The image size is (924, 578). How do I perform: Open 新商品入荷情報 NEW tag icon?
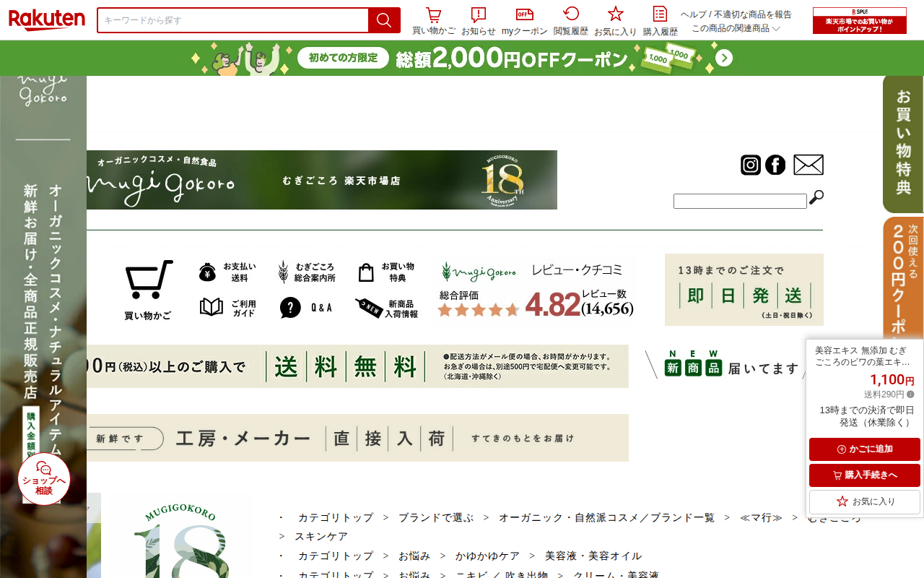click(386, 308)
